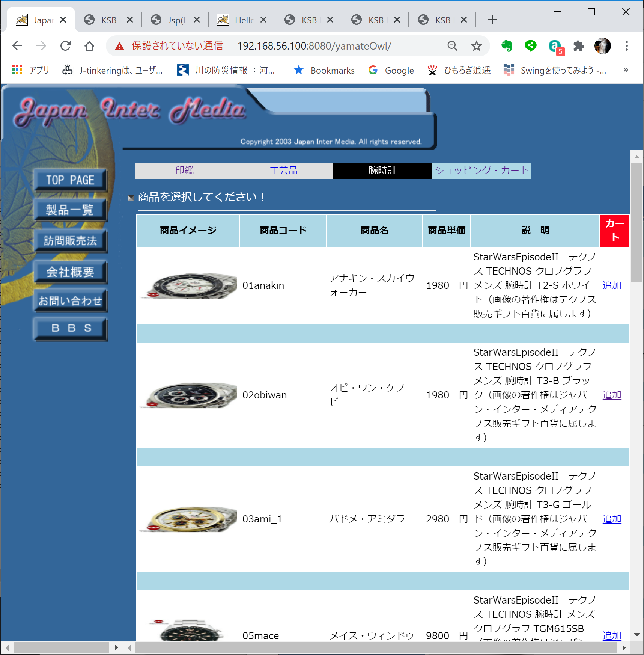Click the sidebar frame scrollbar right arrow
The width and height of the screenshot is (644, 655).
116,648
